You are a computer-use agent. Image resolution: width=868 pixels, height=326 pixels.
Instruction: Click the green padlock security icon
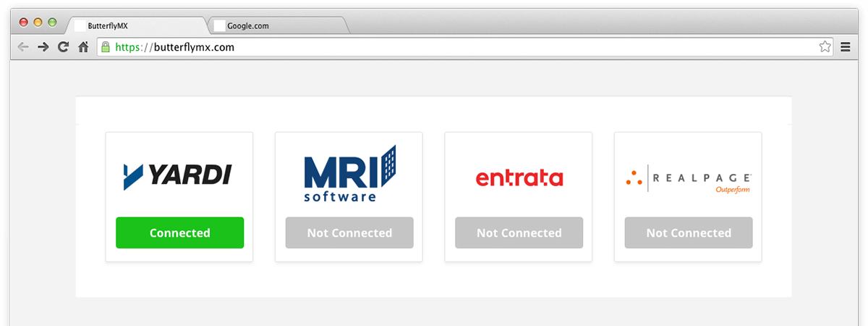[x=106, y=47]
